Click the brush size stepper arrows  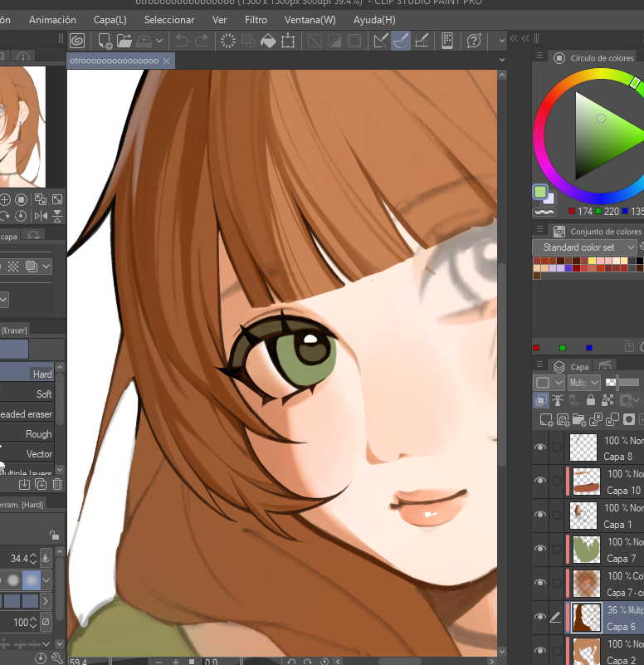33,559
